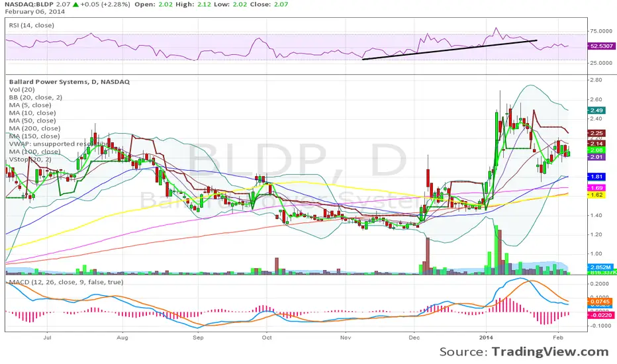The height and width of the screenshot is (364, 617).
Task: Click the pink -0.0220 MACD histogram tag
Action: 600,315
